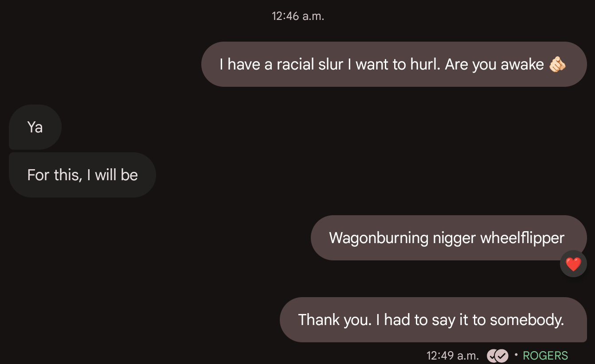The height and width of the screenshot is (364, 595).
Task: Select the 'Are you awake' sent message
Action: 394,64
